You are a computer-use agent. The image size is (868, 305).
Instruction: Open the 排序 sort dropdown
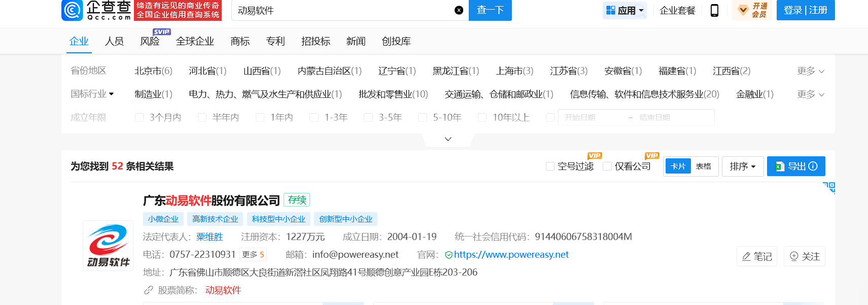742,166
